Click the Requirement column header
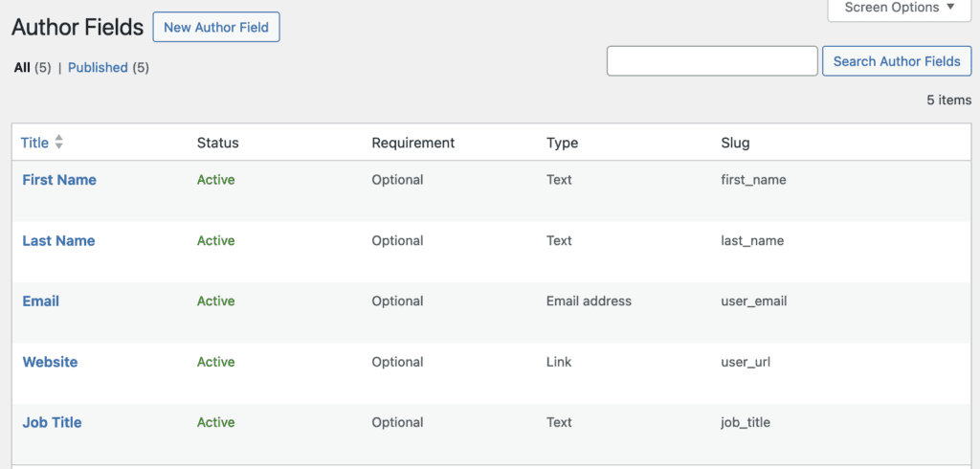980x469 pixels. [412, 143]
